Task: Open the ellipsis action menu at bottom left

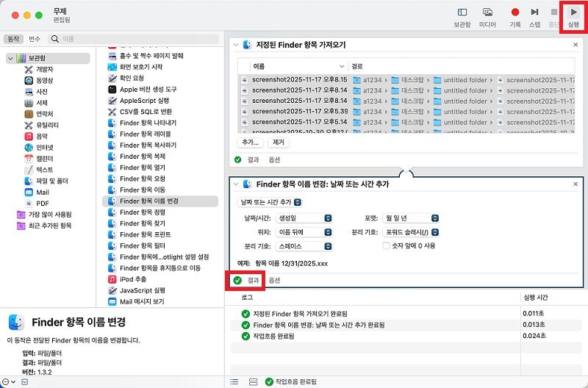Action: tap(9, 381)
